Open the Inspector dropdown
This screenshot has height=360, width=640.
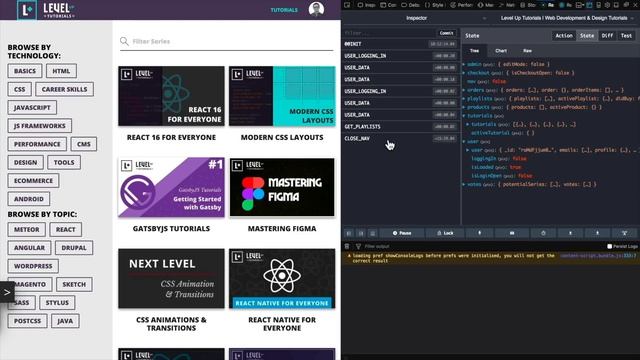[416, 18]
